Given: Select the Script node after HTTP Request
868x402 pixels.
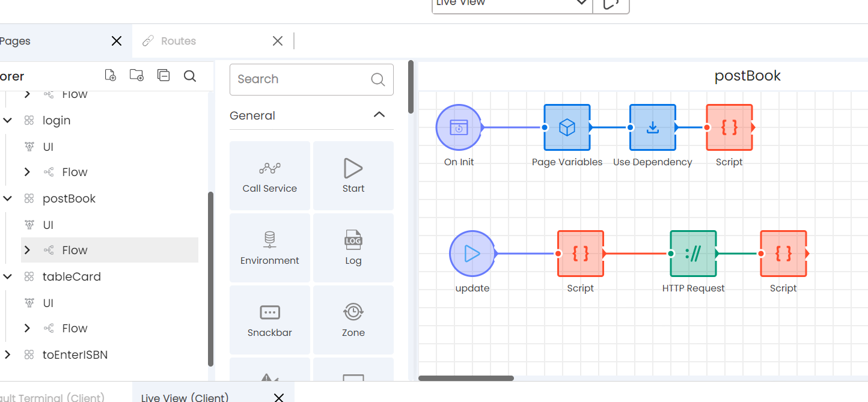Looking at the screenshot, I should (783, 254).
